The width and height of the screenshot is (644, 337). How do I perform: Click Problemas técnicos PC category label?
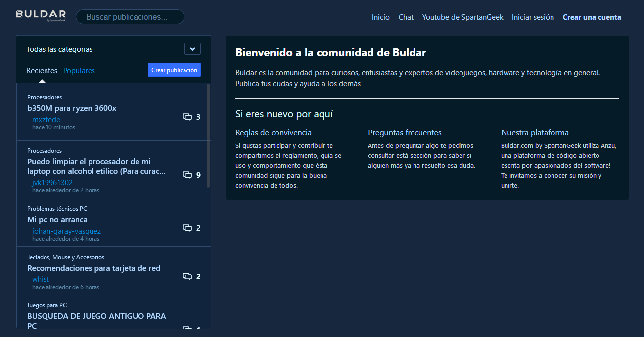(57, 209)
